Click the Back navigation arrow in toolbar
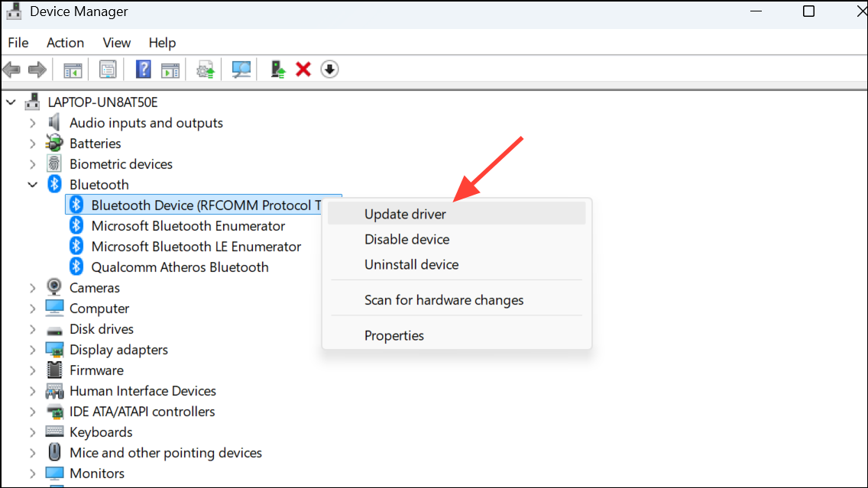868x488 pixels. point(11,69)
